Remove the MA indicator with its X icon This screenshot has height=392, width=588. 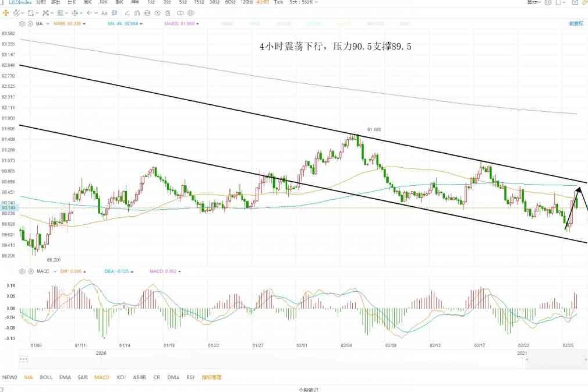coord(30,24)
